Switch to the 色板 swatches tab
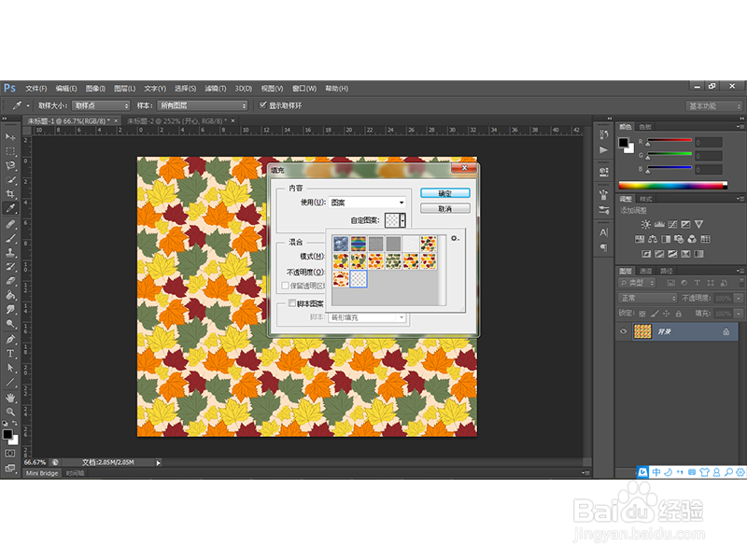 click(x=645, y=127)
